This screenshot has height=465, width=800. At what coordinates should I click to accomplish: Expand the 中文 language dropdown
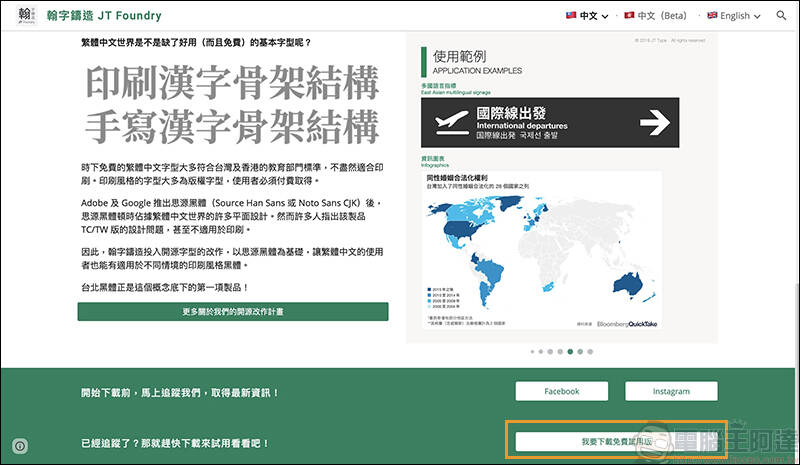(x=605, y=16)
